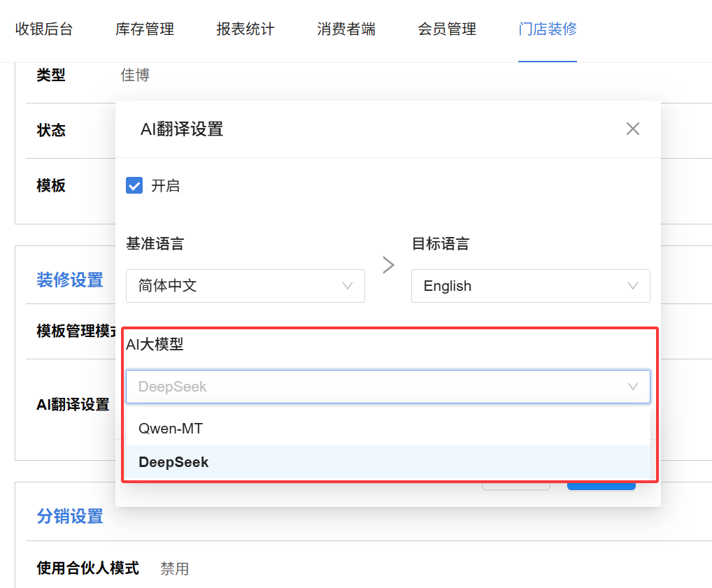Click the English dropdown chevron
Image resolution: width=712 pixels, height=588 pixels.
[632, 286]
